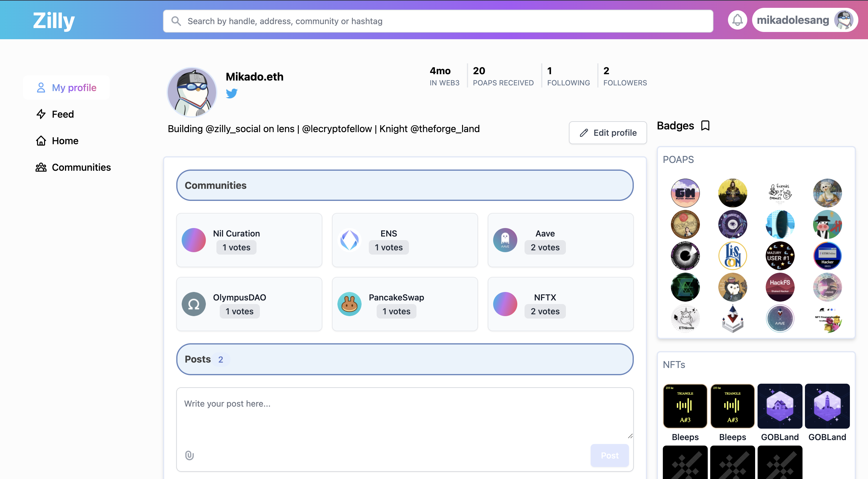Click the attachment paperclip icon

click(x=189, y=455)
